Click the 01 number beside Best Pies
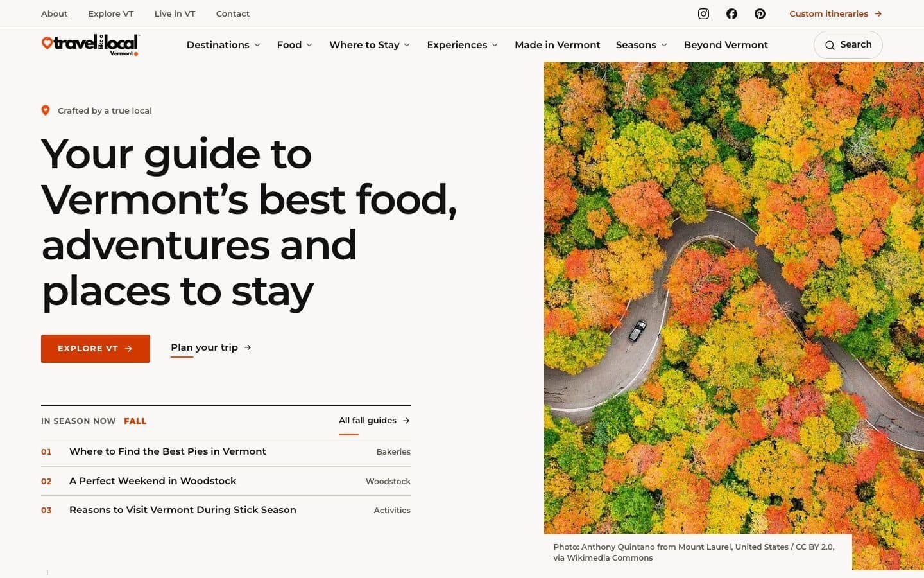This screenshot has width=924, height=578. (x=46, y=452)
